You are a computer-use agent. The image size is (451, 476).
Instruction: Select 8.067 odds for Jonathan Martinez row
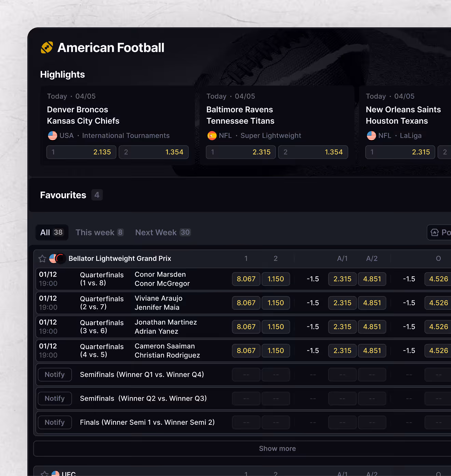[246, 327]
